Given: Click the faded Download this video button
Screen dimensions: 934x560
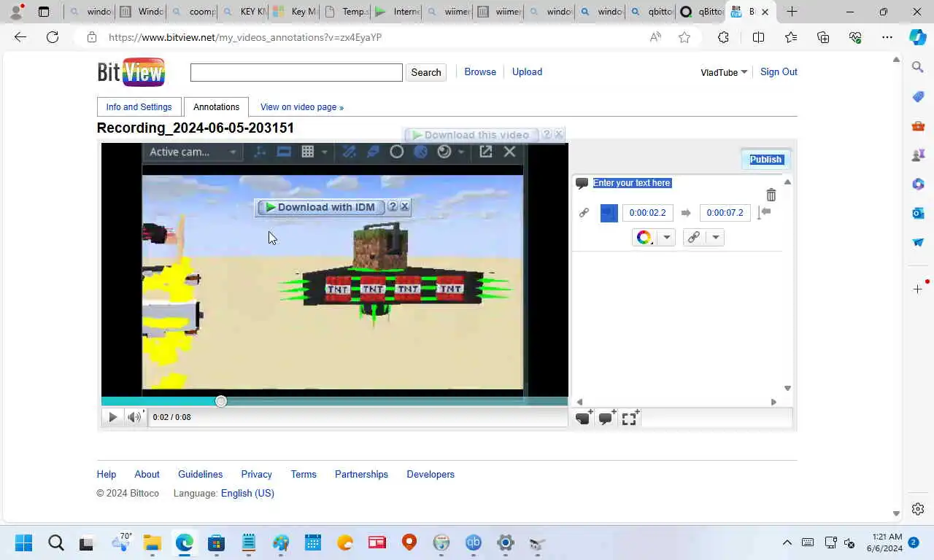Looking at the screenshot, I should pos(471,135).
